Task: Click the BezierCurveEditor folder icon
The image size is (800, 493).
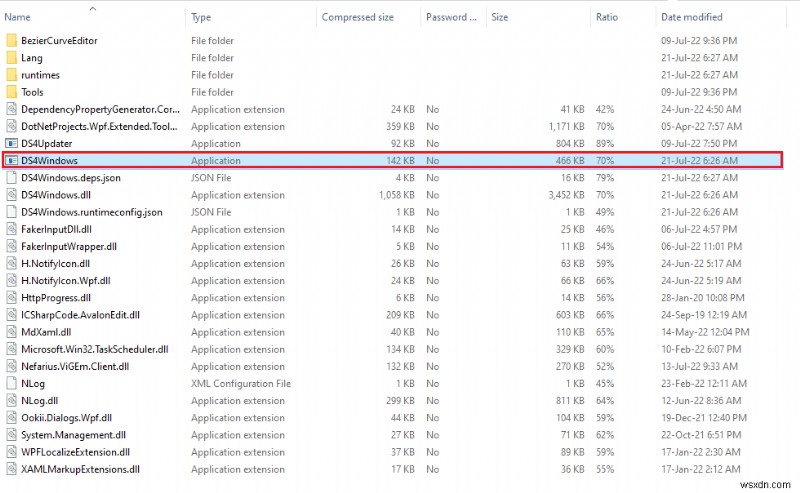Action: point(11,40)
